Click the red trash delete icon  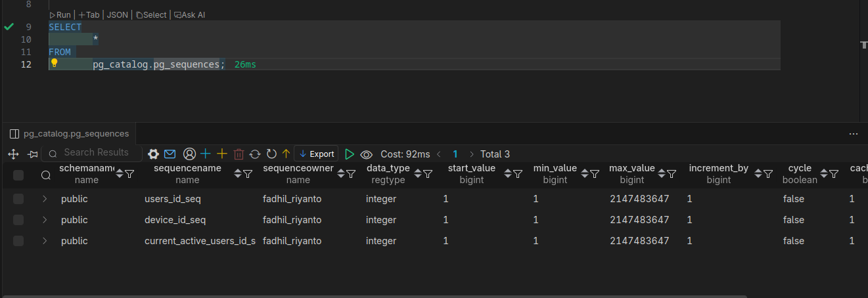pyautogui.click(x=239, y=154)
